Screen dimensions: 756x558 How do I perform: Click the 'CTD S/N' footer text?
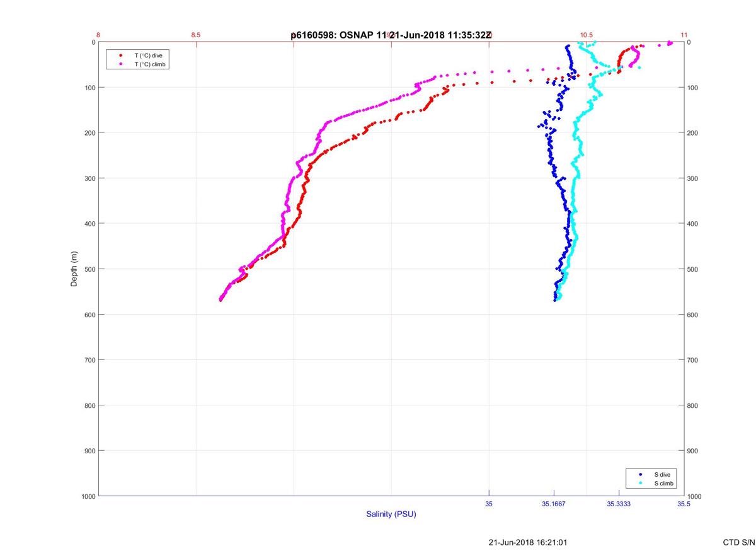pyautogui.click(x=739, y=542)
